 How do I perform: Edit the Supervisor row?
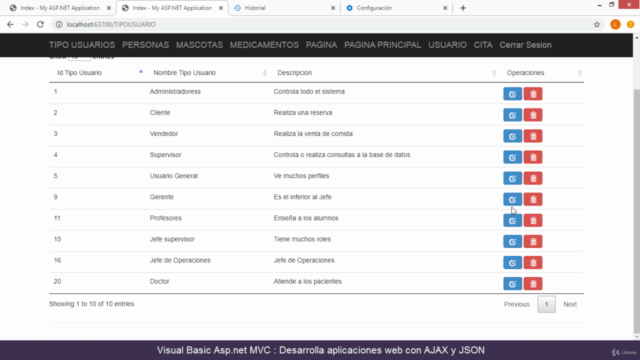point(512,157)
